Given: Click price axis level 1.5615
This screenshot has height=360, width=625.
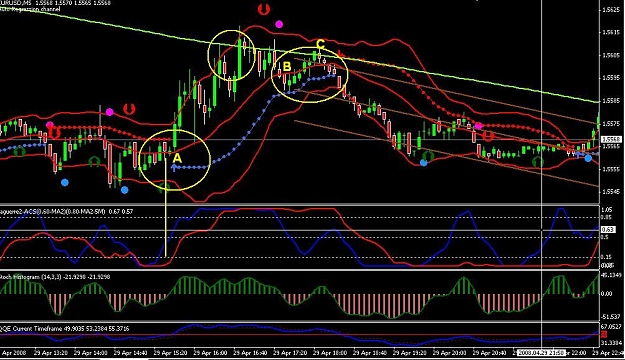Looking at the screenshot, I should click(612, 32).
